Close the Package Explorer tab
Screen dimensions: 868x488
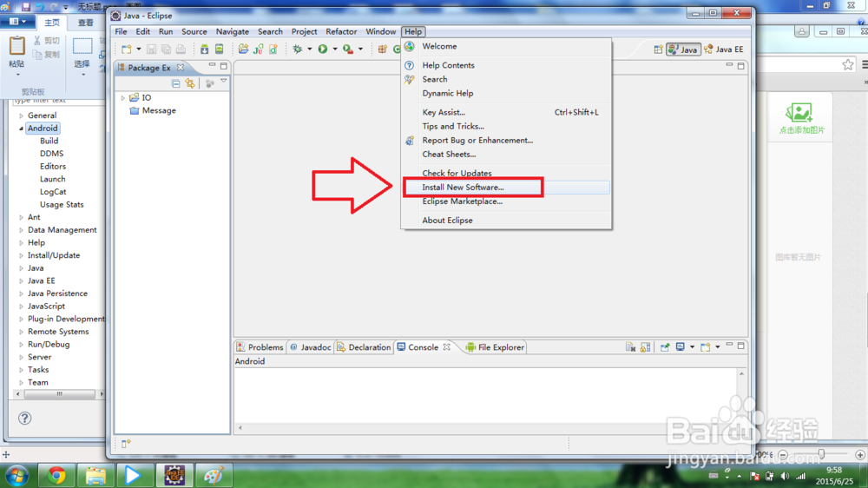click(181, 68)
